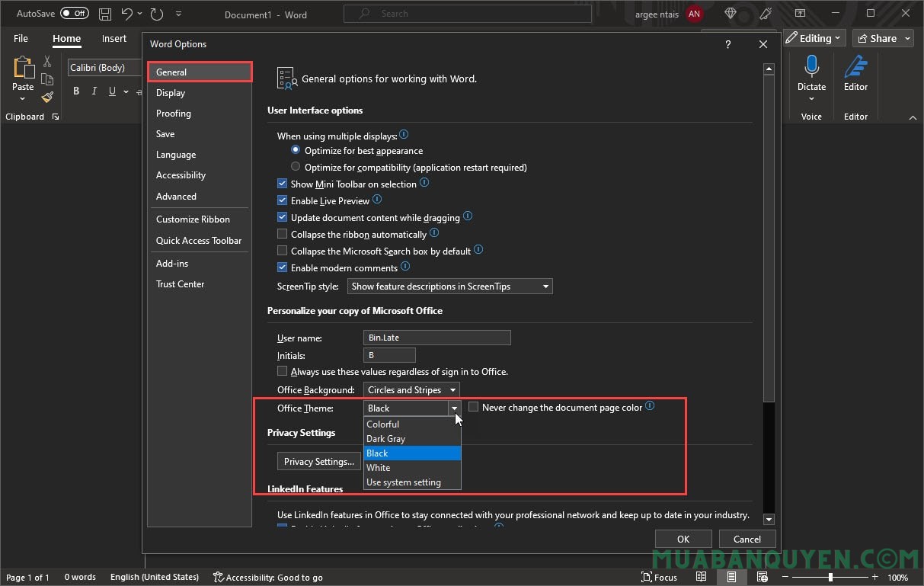
Task: Click the Share button
Action: coord(883,38)
